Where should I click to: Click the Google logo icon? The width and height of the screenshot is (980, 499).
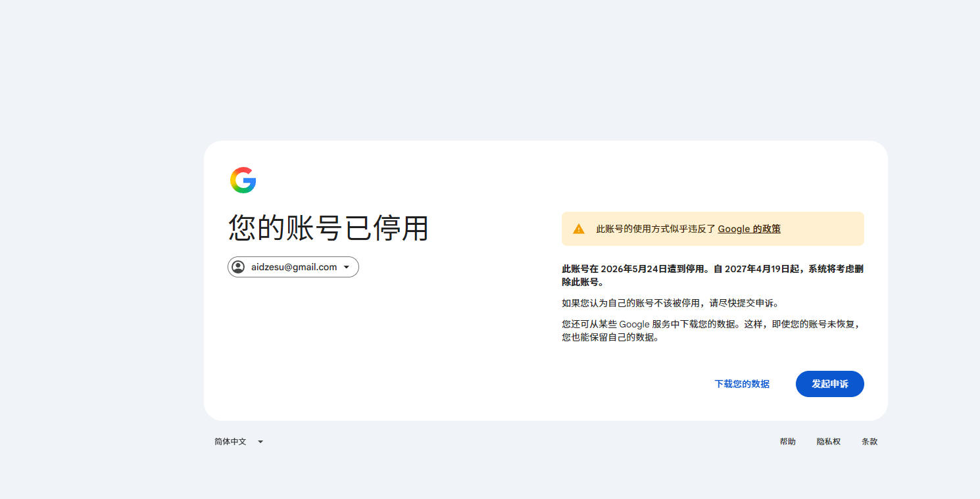point(243,180)
